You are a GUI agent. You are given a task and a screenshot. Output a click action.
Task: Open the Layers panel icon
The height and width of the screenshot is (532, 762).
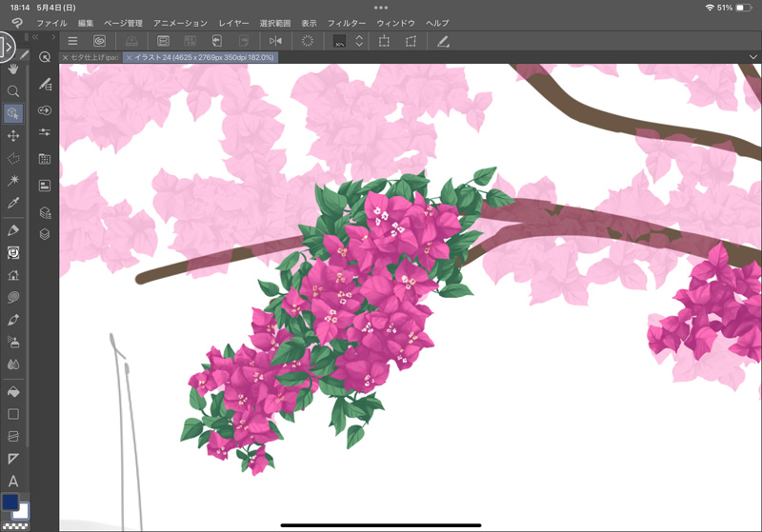(45, 233)
